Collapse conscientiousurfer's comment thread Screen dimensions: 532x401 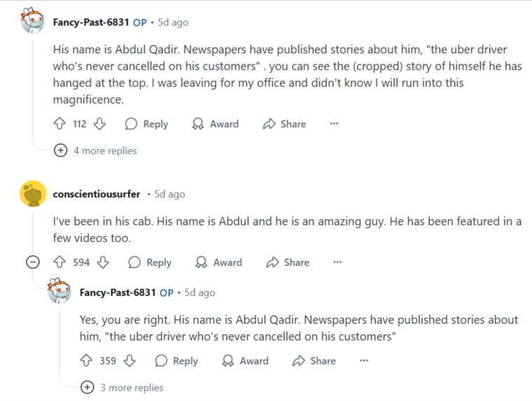(33, 262)
